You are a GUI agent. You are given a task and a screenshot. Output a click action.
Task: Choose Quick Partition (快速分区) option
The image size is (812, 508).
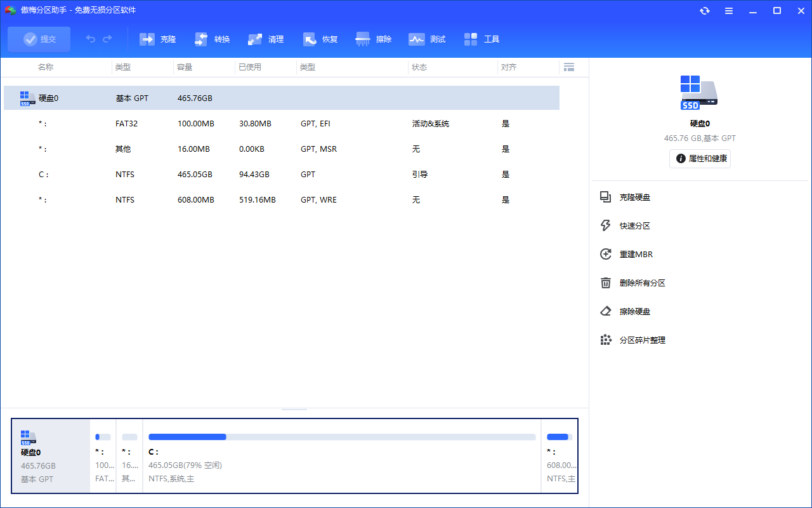pos(634,226)
